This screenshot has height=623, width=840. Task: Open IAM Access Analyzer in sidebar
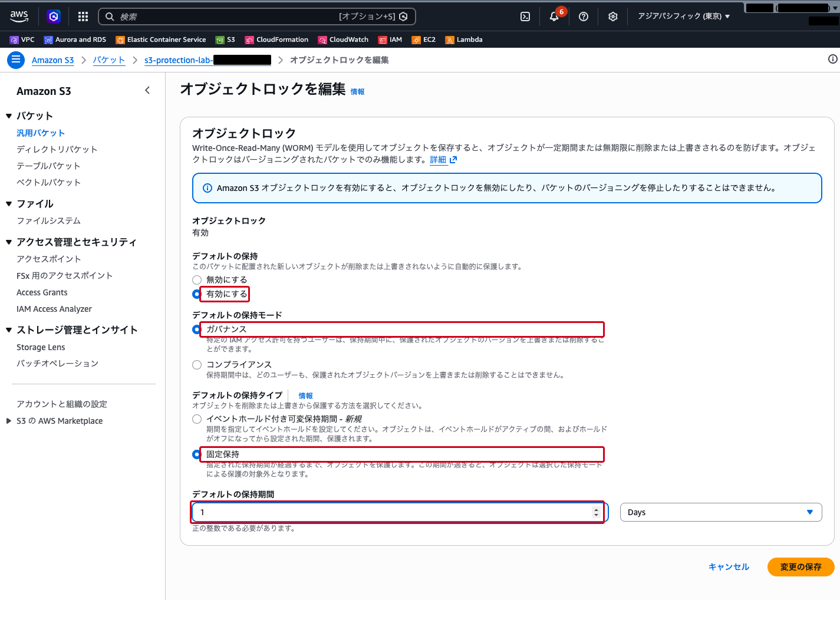(54, 309)
